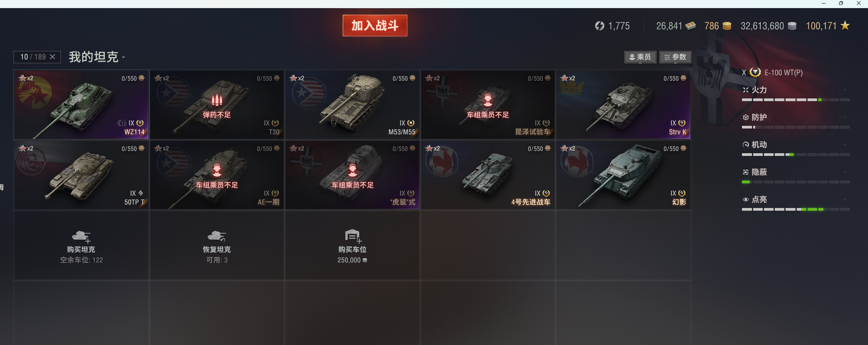Click the free experience star icon
Image resolution: width=868 pixels, height=345 pixels.
tap(845, 26)
